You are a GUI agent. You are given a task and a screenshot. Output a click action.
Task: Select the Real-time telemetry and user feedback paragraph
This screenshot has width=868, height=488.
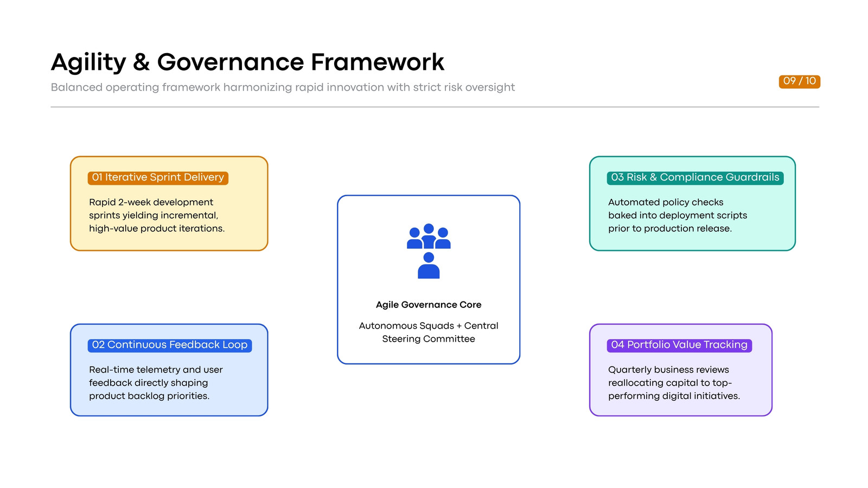(156, 383)
